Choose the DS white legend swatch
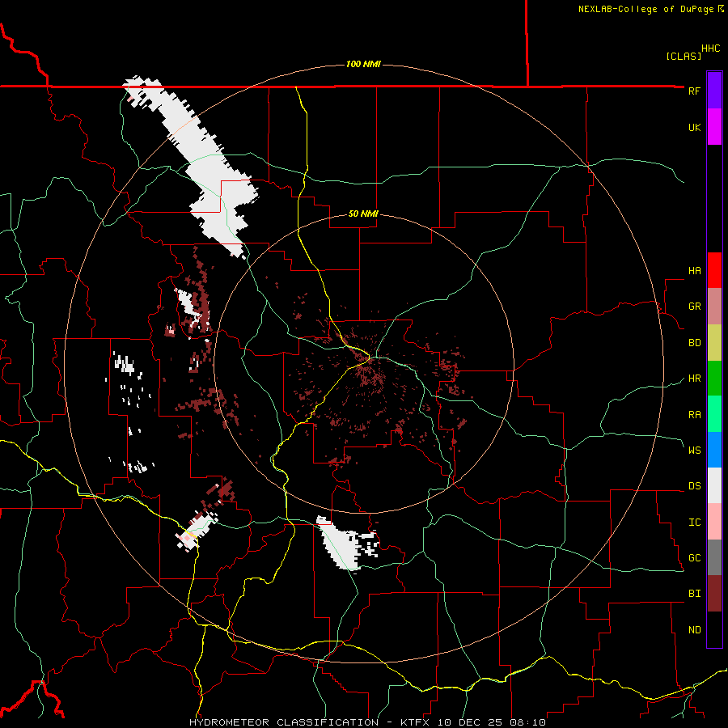 (x=714, y=485)
